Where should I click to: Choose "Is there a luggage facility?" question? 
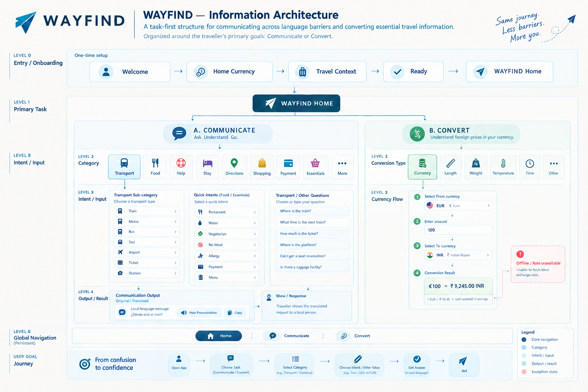click(x=312, y=267)
